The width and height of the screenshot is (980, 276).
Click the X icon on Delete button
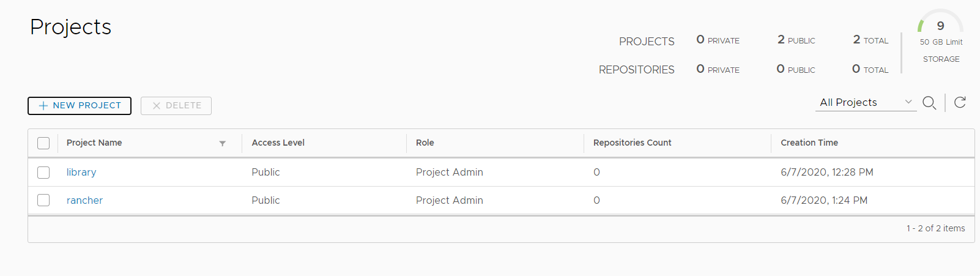[x=157, y=106]
